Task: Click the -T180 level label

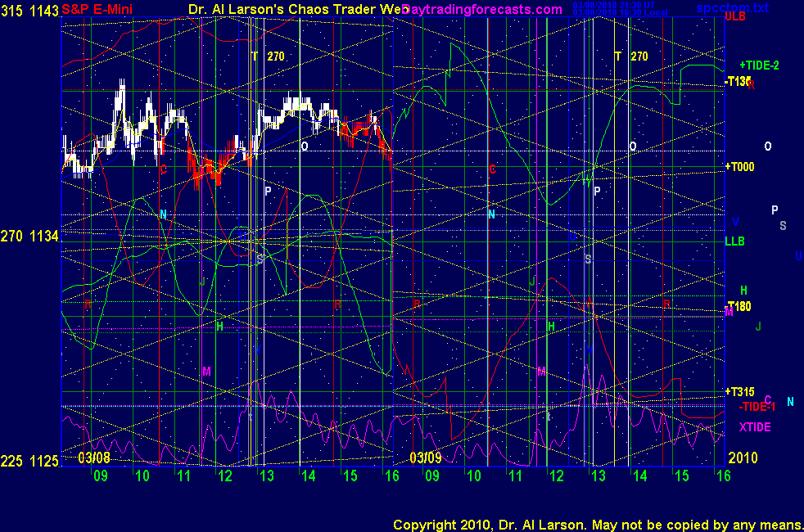Action: [739, 306]
